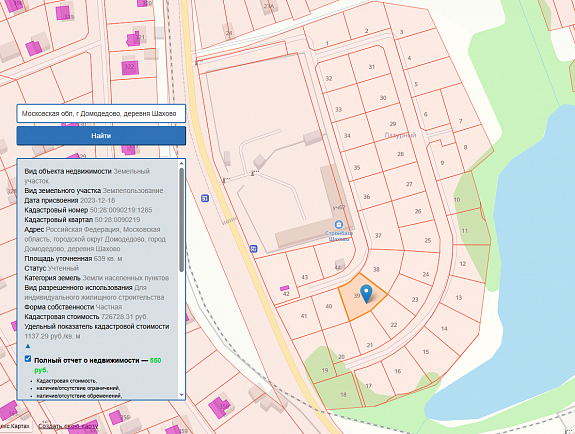Click the purple building labeled 319

point(63,13)
